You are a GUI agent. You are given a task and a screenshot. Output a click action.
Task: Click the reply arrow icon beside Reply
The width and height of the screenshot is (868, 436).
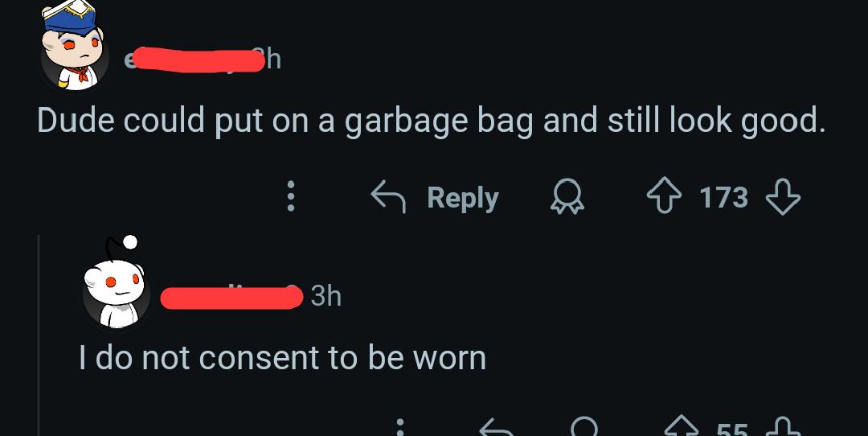pos(388,197)
